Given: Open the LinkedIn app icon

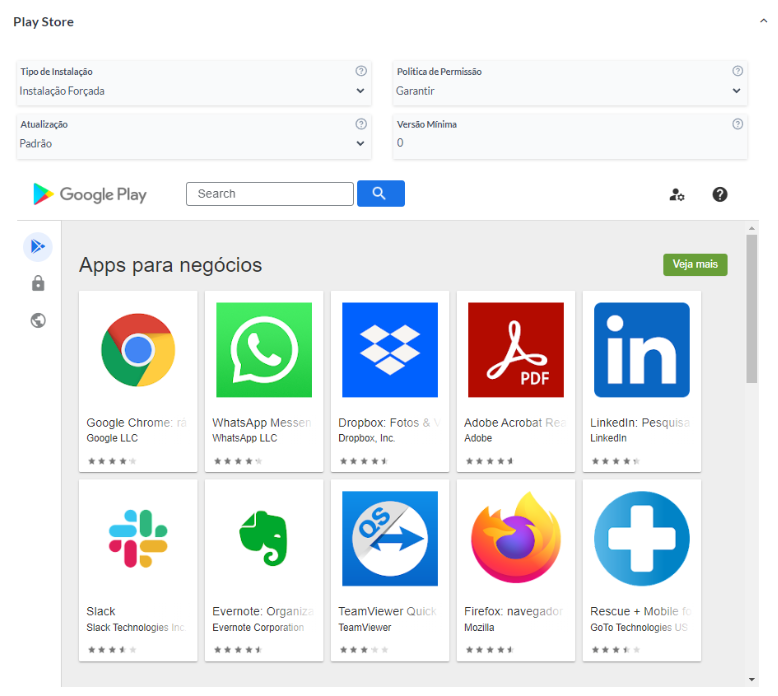Looking at the screenshot, I should tap(642, 350).
